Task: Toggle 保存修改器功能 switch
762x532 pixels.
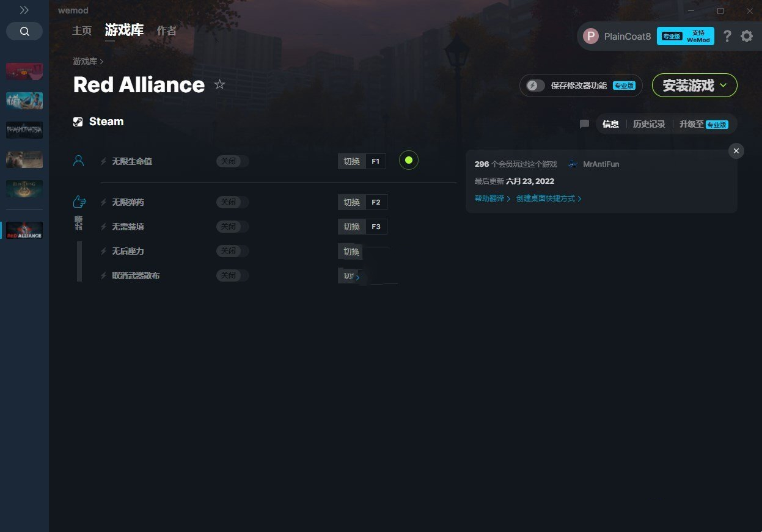Action: click(535, 86)
